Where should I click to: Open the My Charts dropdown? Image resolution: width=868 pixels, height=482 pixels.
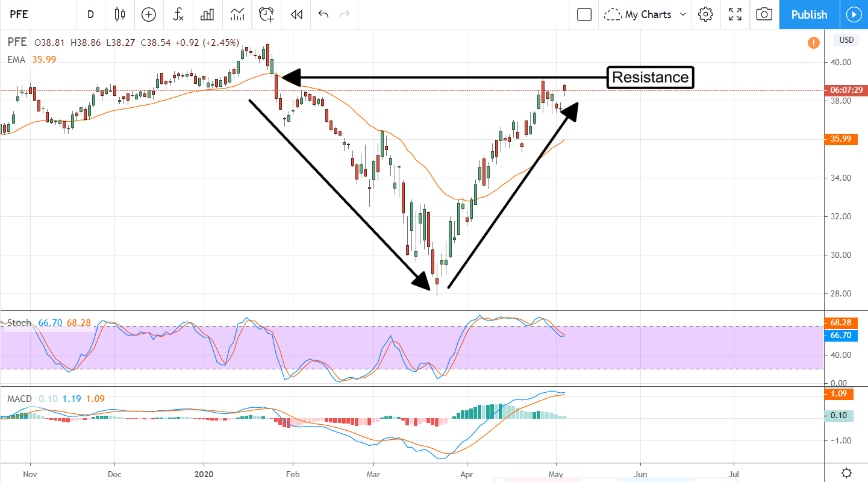646,14
